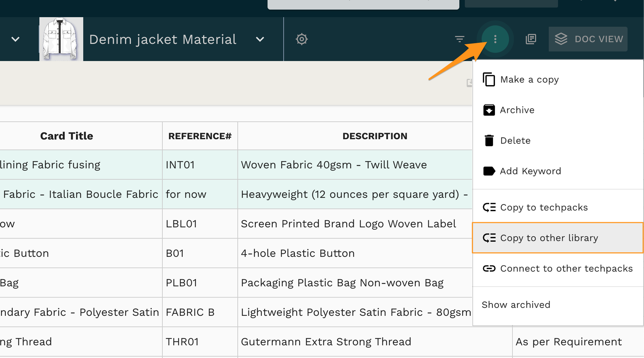Click the Delete trash icon
Viewport: 644px width, 358px height.
489,141
